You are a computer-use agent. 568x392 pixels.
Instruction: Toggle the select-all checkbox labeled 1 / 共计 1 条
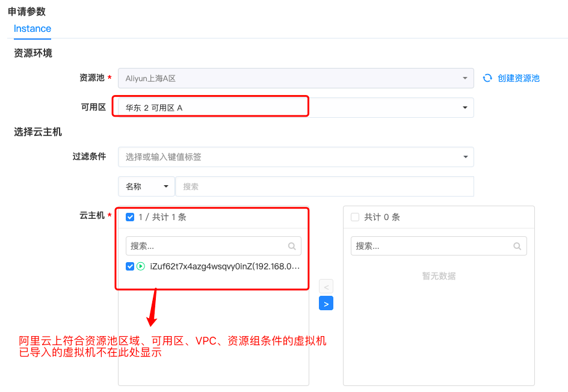point(130,217)
